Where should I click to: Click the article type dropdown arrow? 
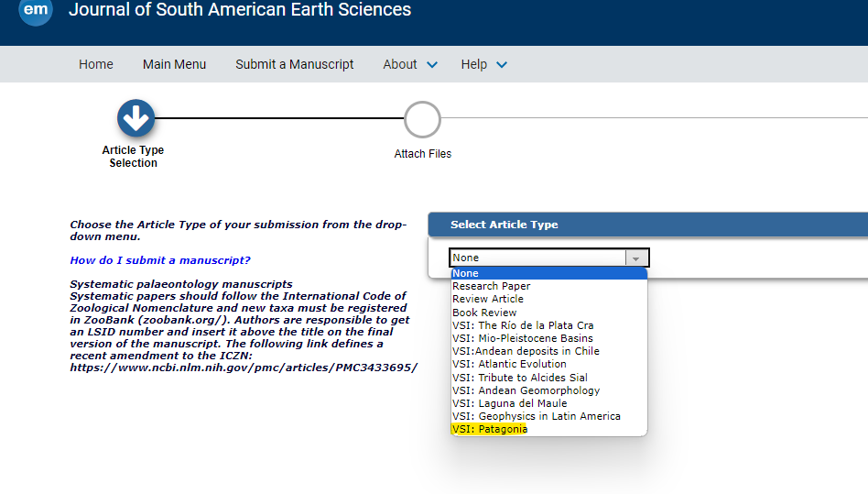point(635,258)
